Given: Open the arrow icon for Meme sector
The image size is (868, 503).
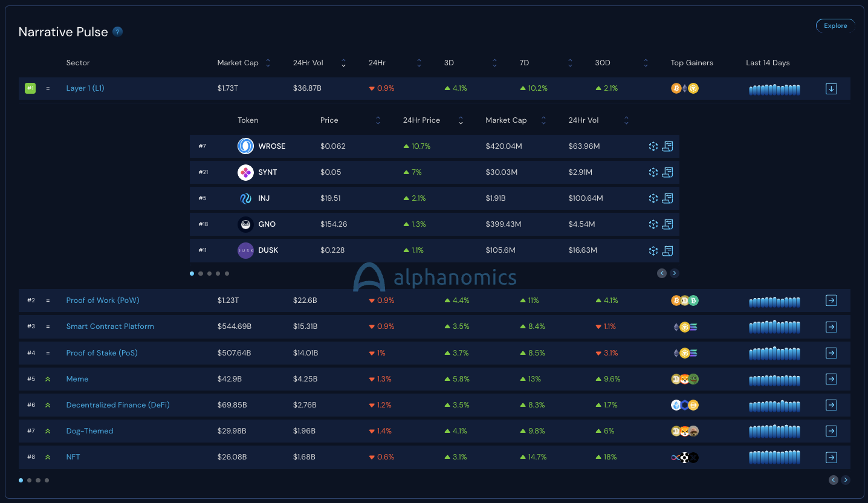Looking at the screenshot, I should (831, 379).
